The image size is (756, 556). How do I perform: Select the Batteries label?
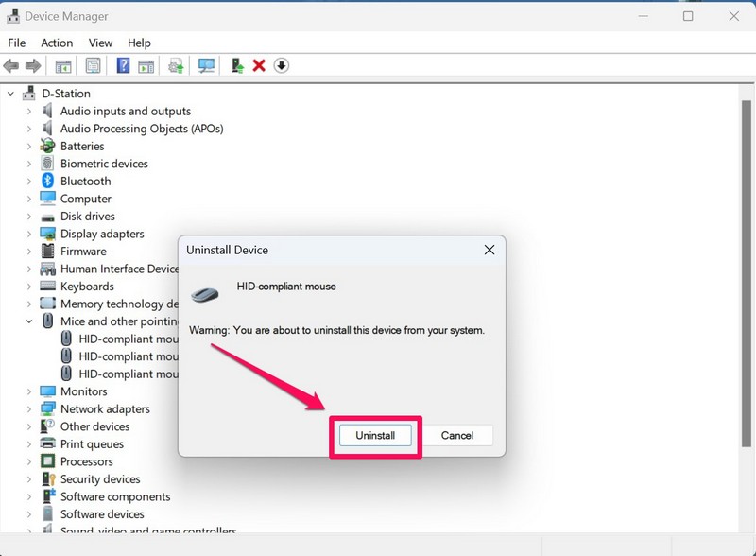pos(82,146)
